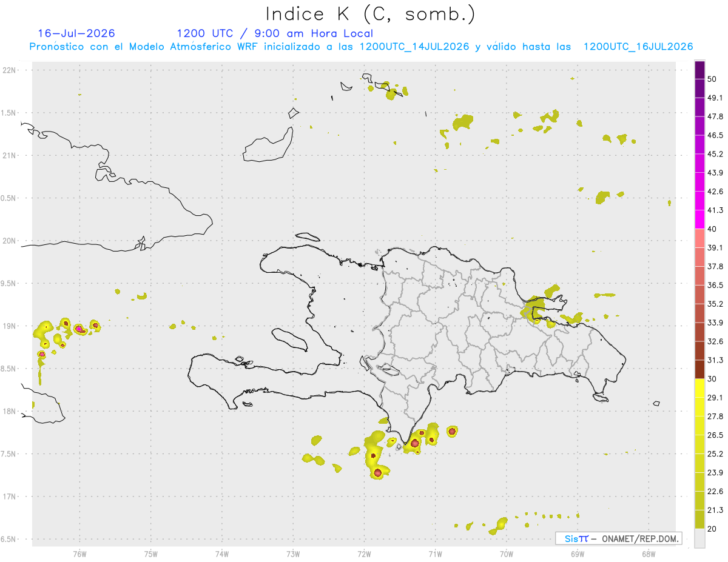The image size is (728, 562).
Task: Click the colorbar value 41.3
Action: point(715,210)
